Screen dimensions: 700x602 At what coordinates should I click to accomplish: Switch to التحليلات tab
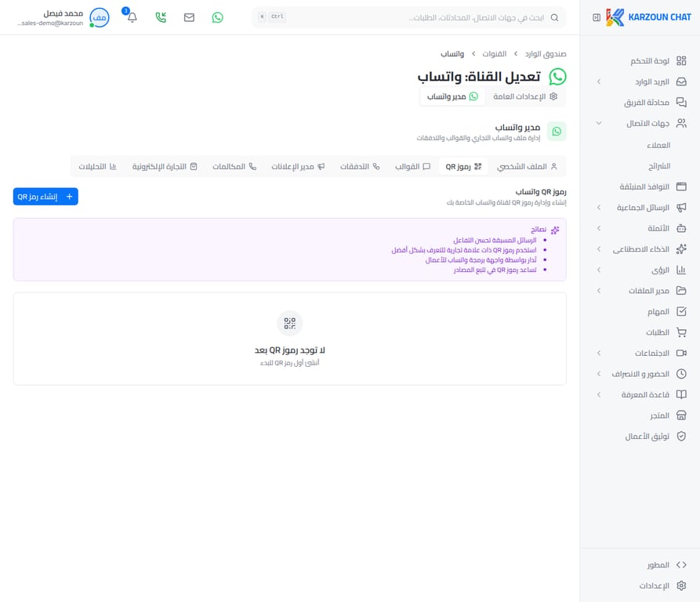97,166
